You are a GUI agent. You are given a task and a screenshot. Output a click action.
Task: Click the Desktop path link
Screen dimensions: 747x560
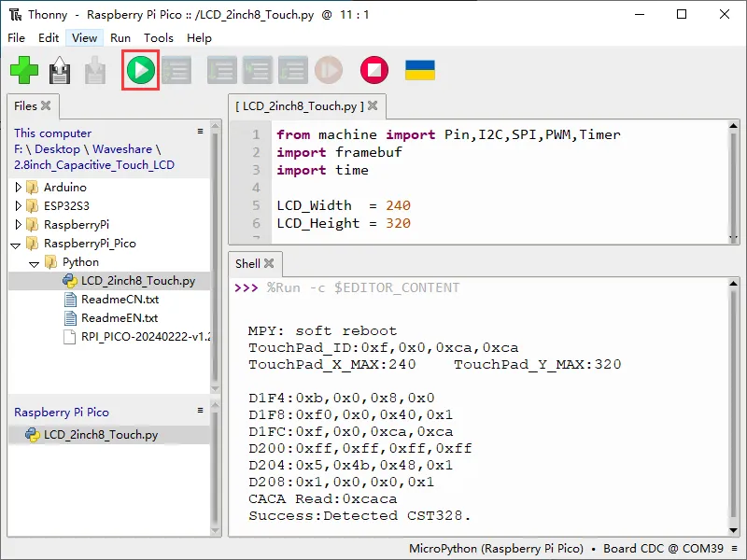[x=57, y=149]
